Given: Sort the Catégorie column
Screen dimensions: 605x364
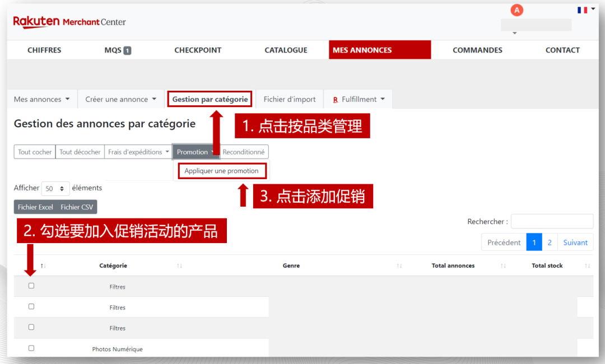Looking at the screenshot, I should coord(180,265).
